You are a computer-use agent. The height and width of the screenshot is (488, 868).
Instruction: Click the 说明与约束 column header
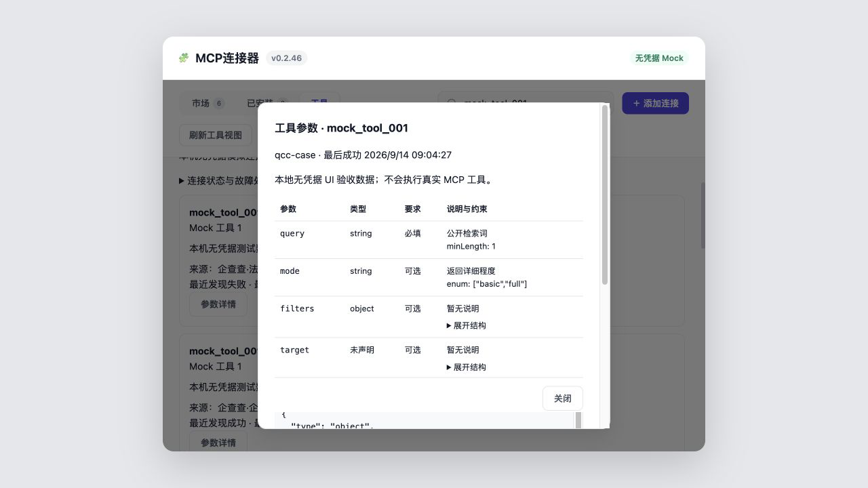point(467,209)
